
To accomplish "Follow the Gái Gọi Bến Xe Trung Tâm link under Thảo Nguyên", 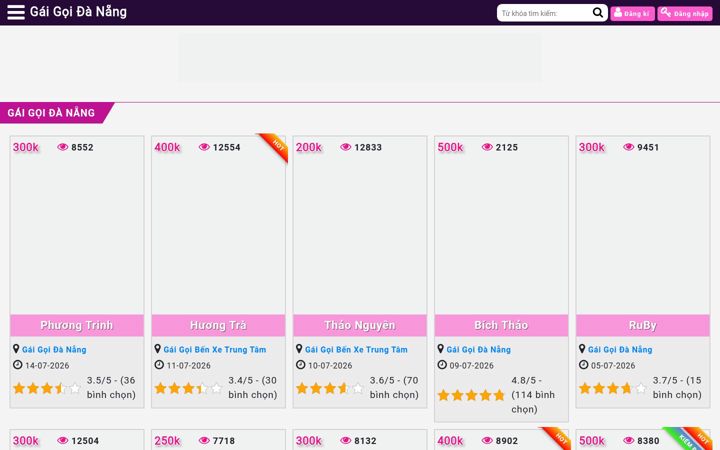I will (x=356, y=349).
